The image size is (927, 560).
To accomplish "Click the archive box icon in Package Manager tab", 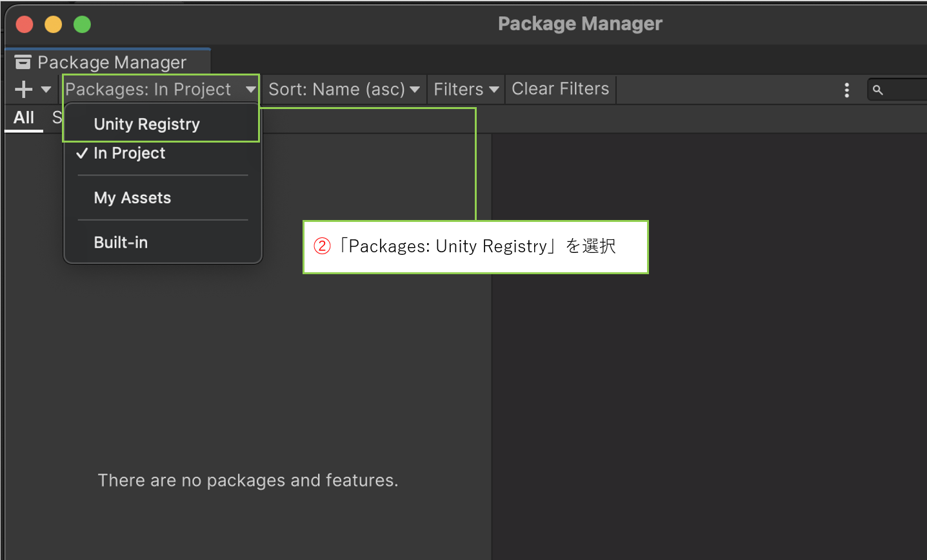I will 23,62.
